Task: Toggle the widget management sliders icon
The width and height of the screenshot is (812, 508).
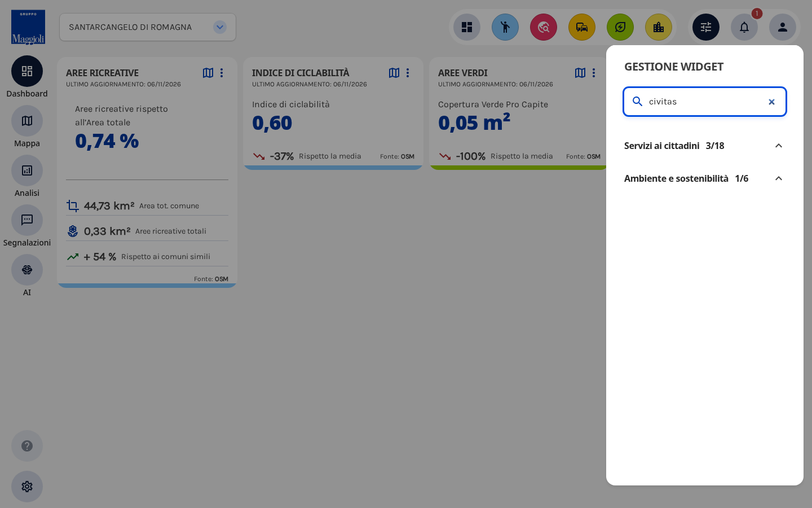Action: pyautogui.click(x=706, y=27)
